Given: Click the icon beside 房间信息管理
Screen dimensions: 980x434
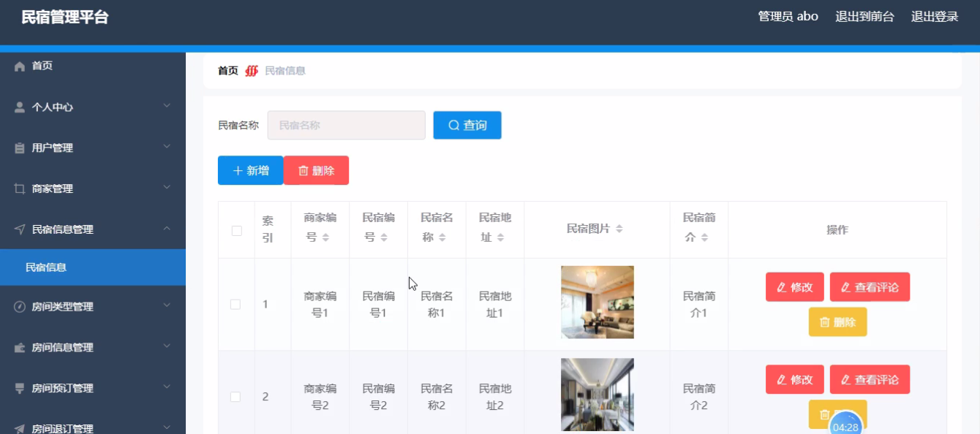Looking at the screenshot, I should click(20, 348).
